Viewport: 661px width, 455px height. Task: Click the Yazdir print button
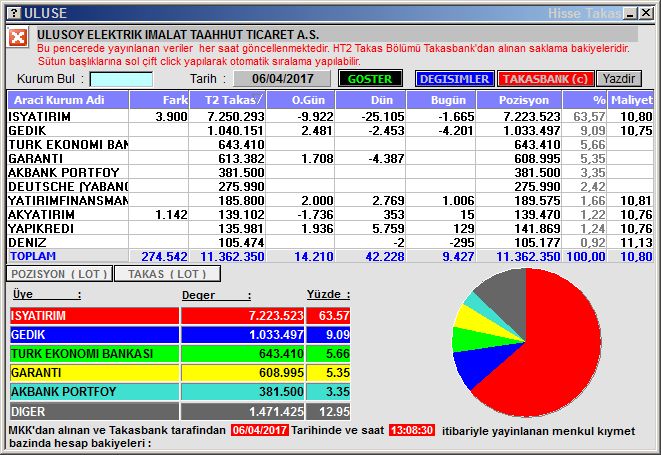point(619,79)
